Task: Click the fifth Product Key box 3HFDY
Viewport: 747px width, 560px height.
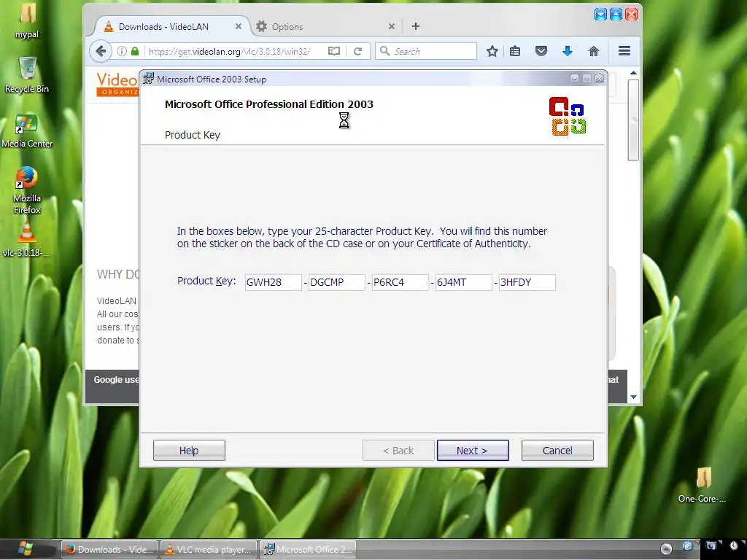Action: (x=527, y=282)
